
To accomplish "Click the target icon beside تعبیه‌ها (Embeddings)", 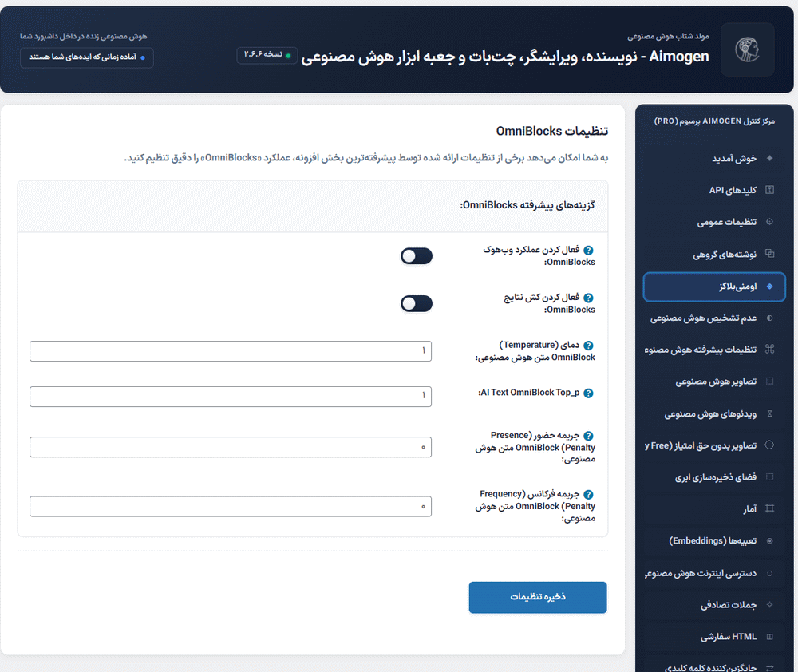I will pyautogui.click(x=770, y=540).
